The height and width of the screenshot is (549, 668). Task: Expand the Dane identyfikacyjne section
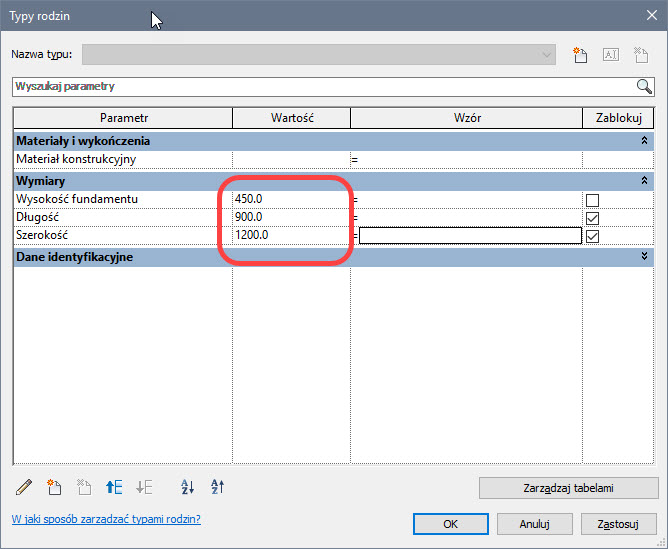tap(645, 257)
